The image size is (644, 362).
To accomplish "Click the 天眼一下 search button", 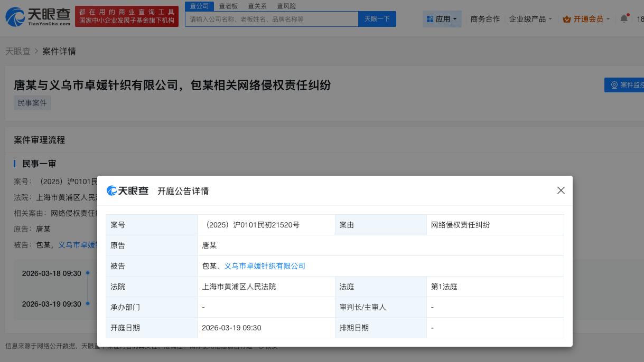I will 377,18.
